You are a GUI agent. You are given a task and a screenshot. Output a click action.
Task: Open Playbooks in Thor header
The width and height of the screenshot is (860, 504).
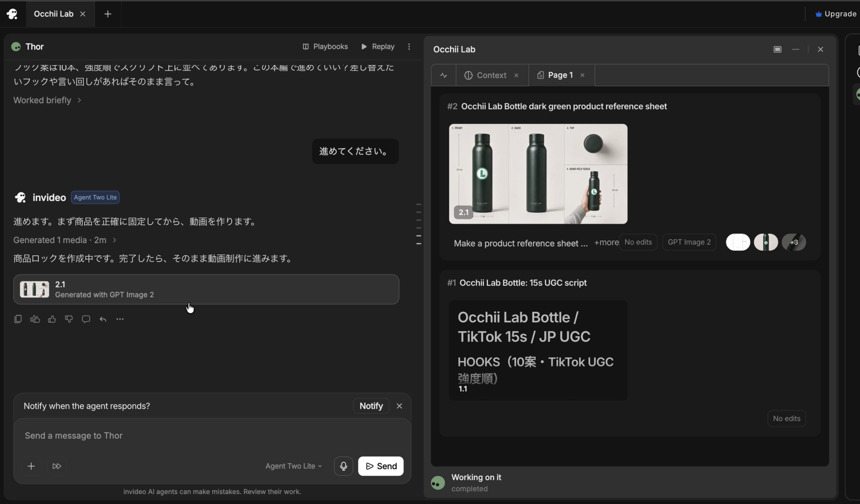pyautogui.click(x=325, y=46)
